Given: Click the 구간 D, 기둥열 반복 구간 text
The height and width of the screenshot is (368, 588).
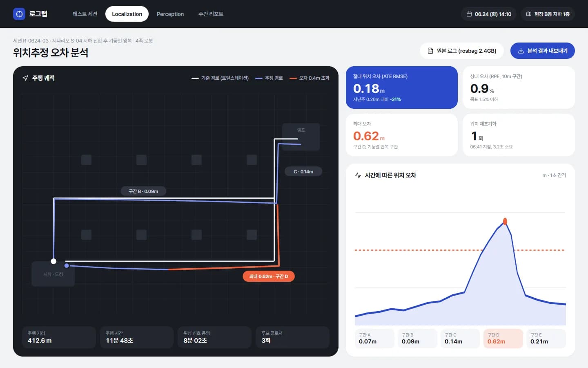Looking at the screenshot, I should point(375,147).
